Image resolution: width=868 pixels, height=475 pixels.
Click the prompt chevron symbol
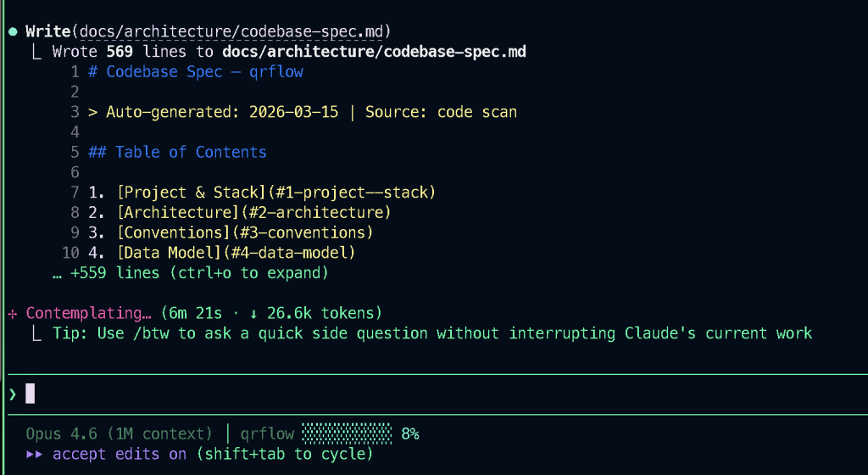(x=13, y=394)
